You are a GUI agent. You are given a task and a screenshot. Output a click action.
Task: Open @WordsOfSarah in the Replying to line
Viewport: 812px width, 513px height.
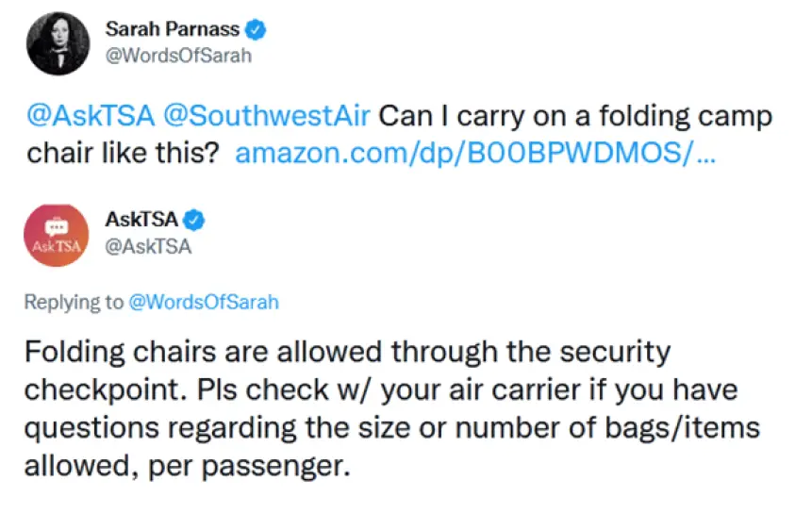203,302
